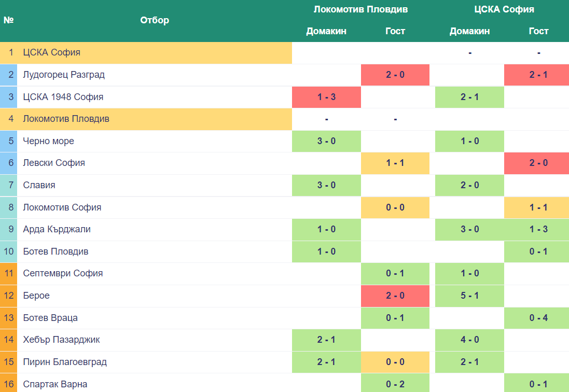Click the Отбор column header
569x392 pixels.
coord(155,20)
